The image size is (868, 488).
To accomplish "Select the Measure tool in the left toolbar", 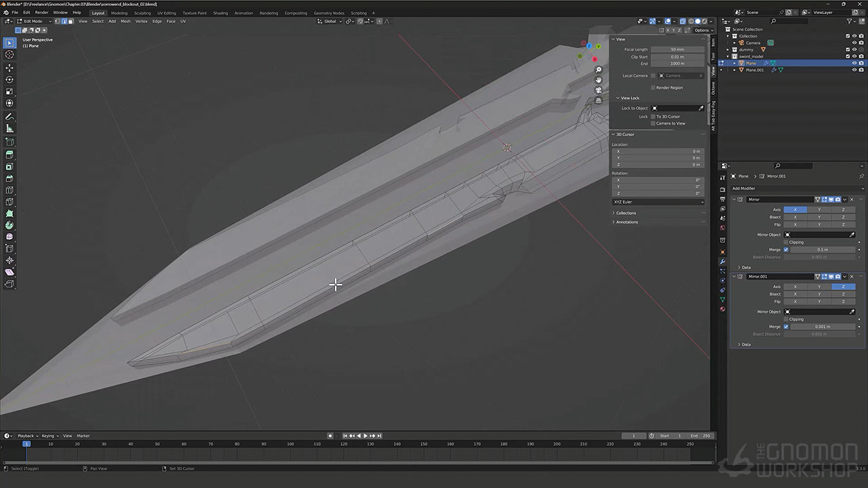I will click(x=9, y=128).
